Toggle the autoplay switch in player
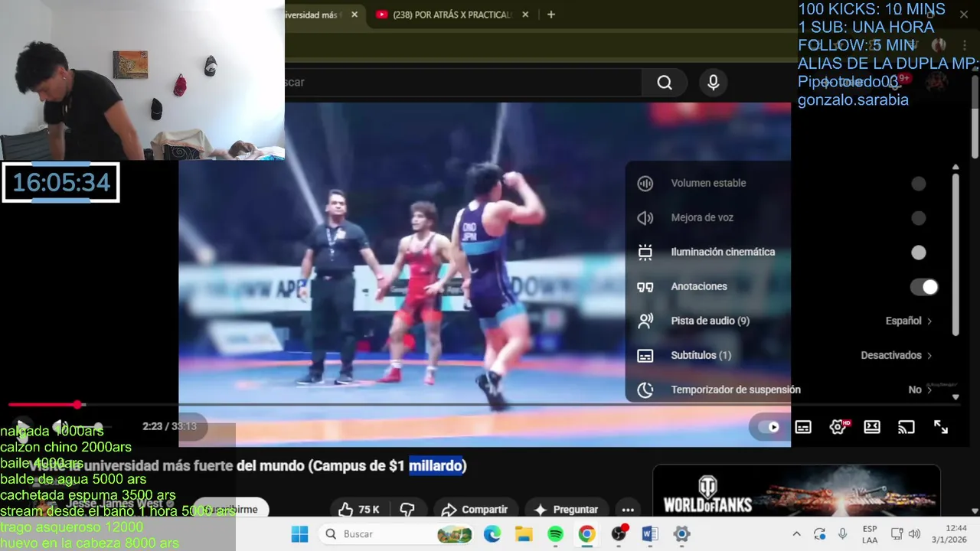Screen dimensions: 980x551 [768, 427]
